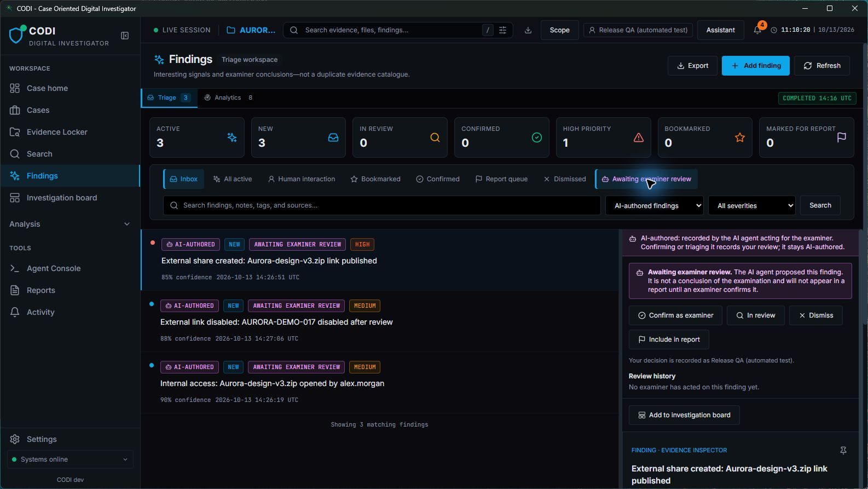This screenshot has height=489, width=868.
Task: Export the findings
Action: [692, 66]
